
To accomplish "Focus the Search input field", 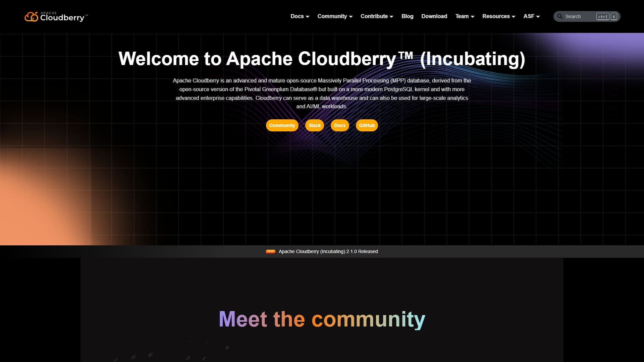I will (587, 16).
